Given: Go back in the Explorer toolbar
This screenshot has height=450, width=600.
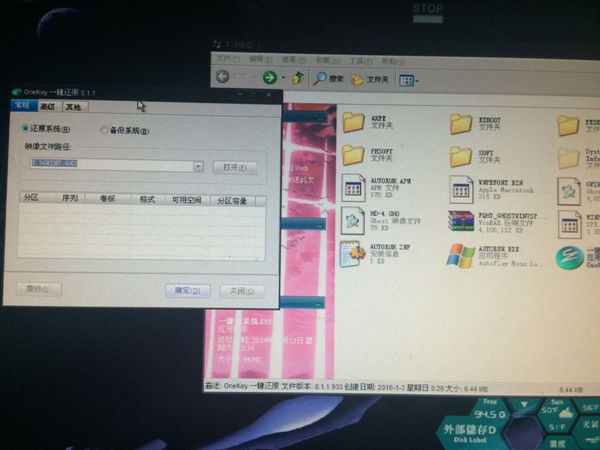Looking at the screenshot, I should tap(222, 76).
